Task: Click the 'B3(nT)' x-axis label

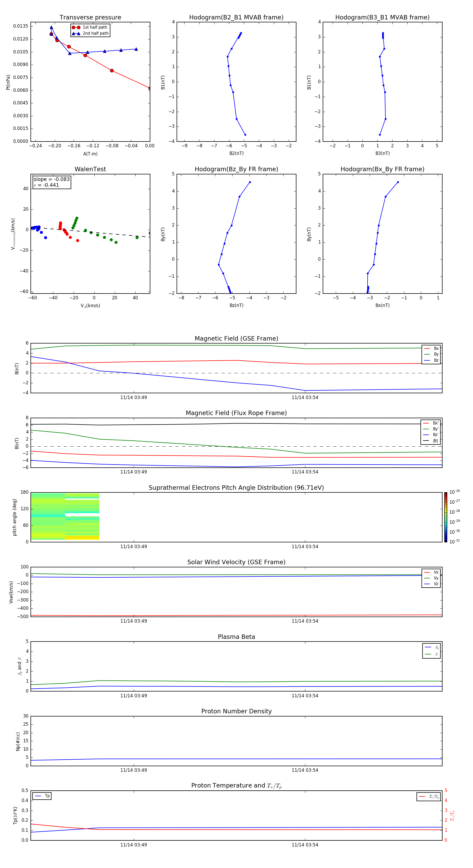Action: pos(382,153)
